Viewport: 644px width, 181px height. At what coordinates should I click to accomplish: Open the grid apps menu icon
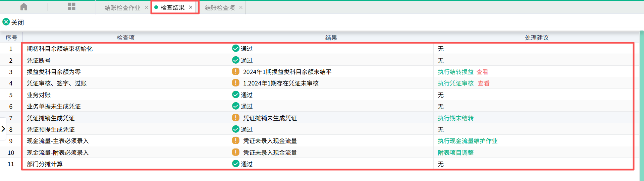click(71, 7)
